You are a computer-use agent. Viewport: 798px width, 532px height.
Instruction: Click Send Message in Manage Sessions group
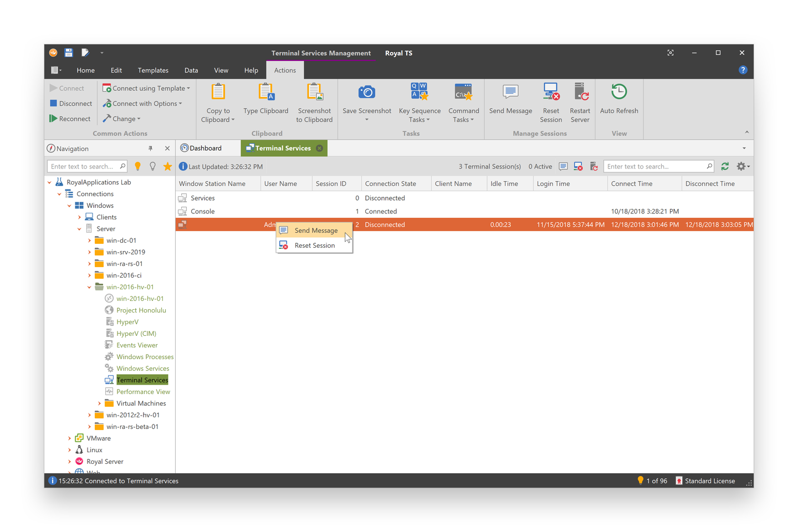[x=510, y=100]
